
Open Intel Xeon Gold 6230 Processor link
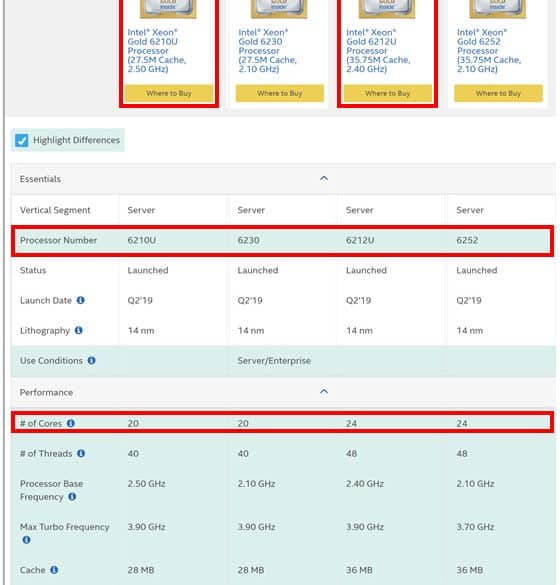tap(268, 51)
